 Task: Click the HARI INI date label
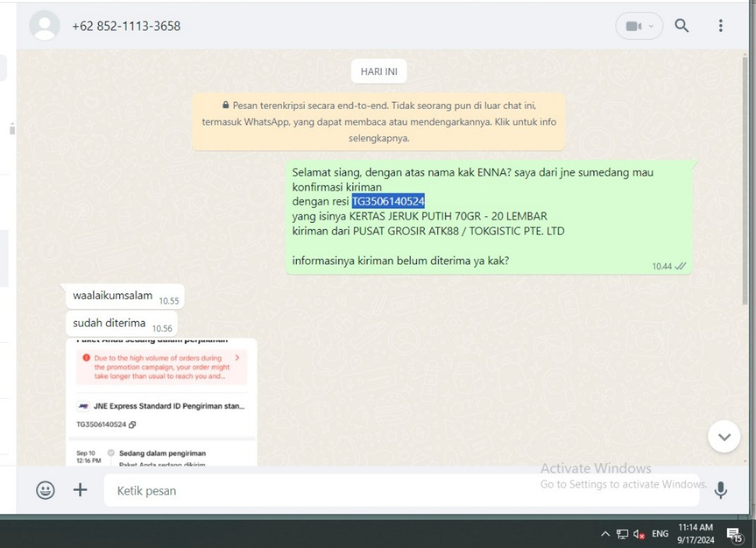click(x=379, y=71)
